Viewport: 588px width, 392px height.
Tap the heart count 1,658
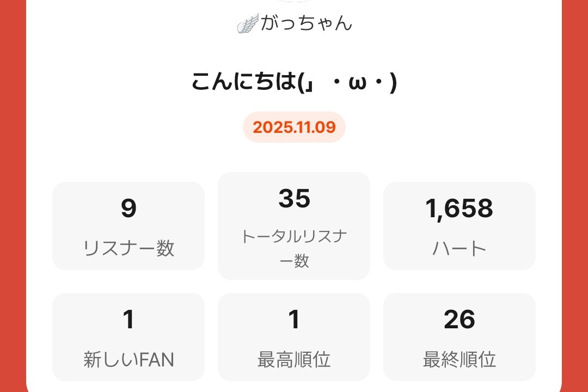[460, 209]
